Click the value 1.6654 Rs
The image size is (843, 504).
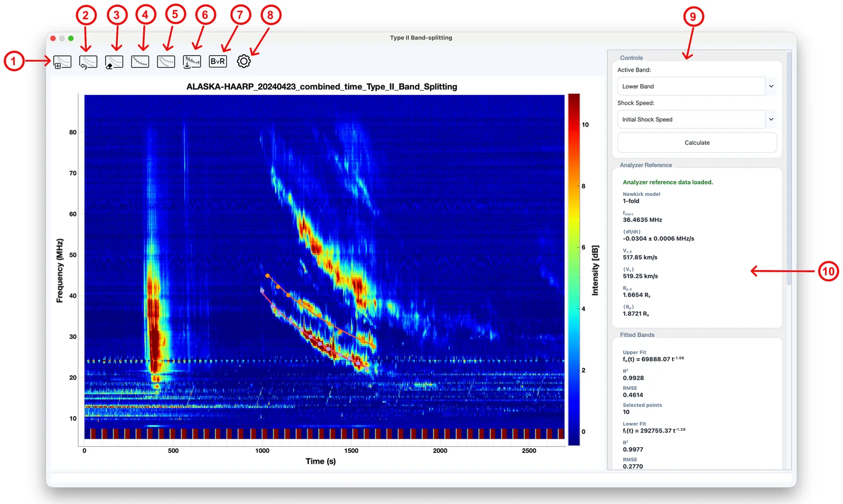(636, 295)
